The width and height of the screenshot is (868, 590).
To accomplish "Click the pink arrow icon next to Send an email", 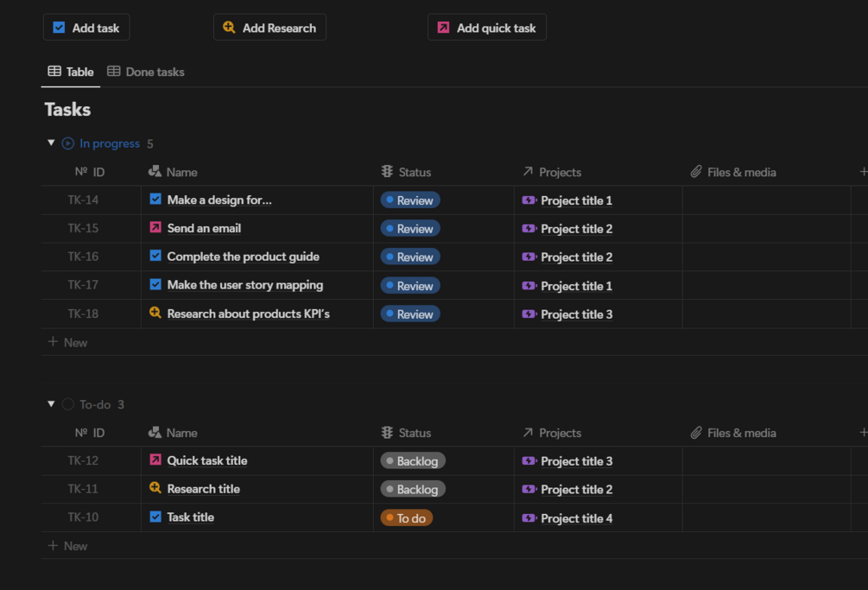I will click(155, 227).
